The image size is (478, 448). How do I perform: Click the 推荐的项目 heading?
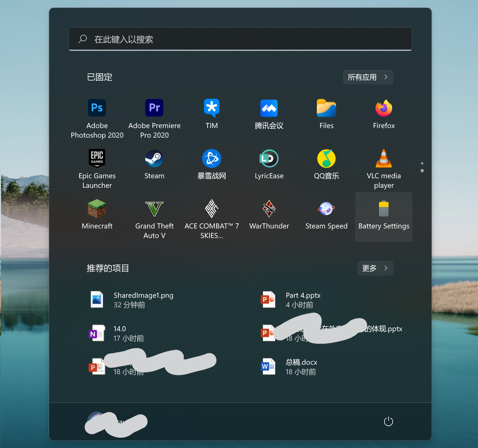click(x=108, y=268)
